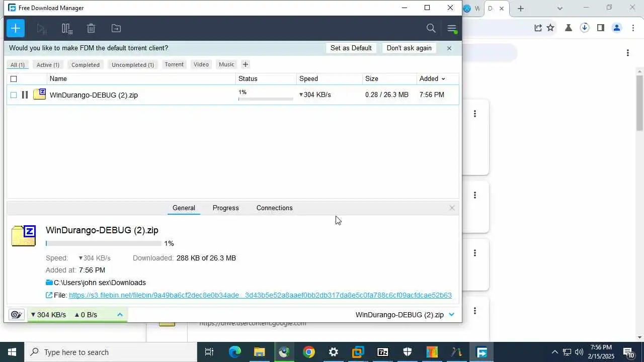This screenshot has width=644, height=362.
Task: Toggle snail mode icon in status bar
Action: point(16,315)
